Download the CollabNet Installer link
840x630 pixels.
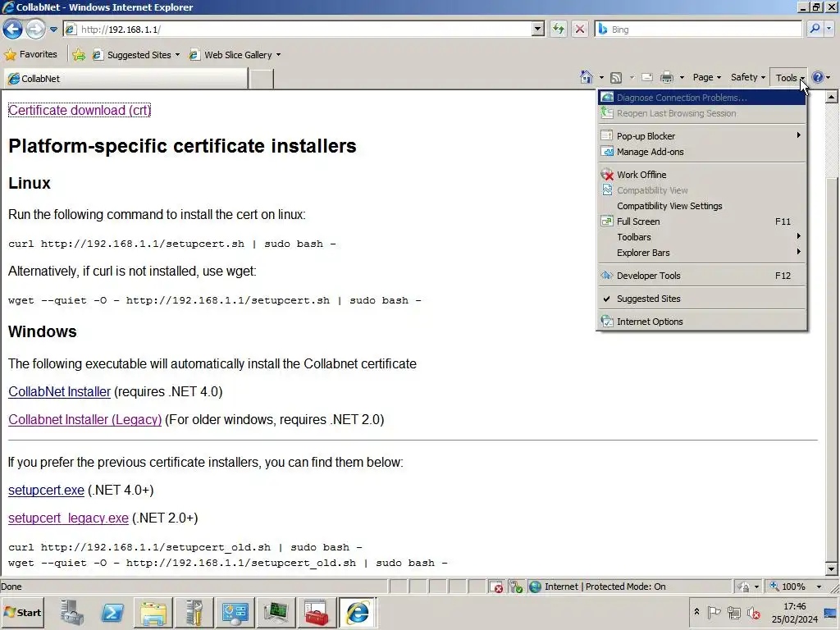(59, 391)
